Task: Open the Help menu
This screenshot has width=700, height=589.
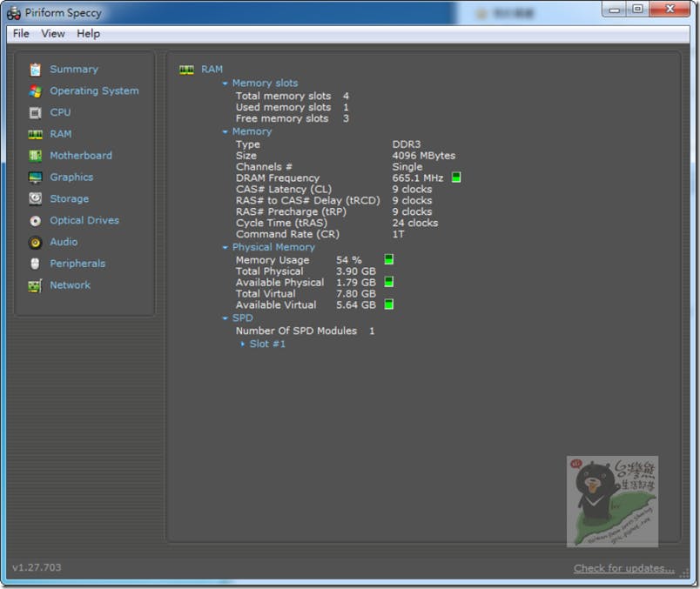Action: [89, 34]
